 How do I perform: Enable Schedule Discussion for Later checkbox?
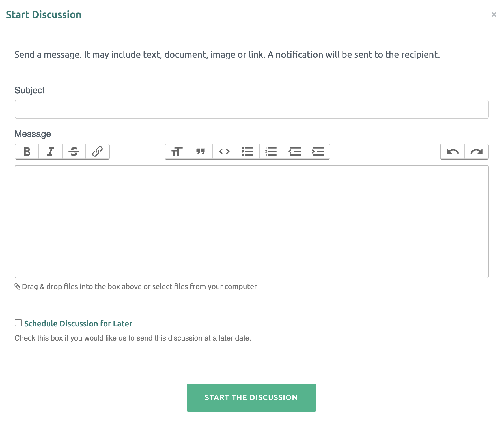click(18, 323)
